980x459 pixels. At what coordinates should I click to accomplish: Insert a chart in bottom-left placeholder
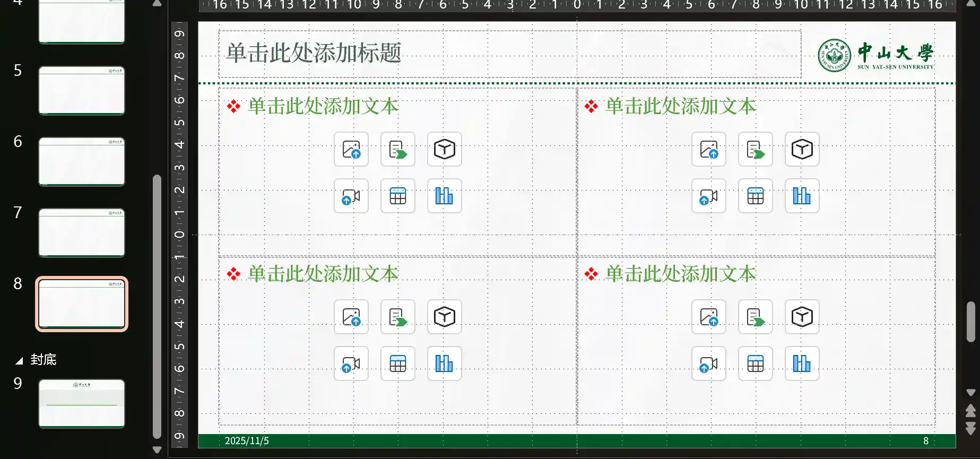point(444,364)
